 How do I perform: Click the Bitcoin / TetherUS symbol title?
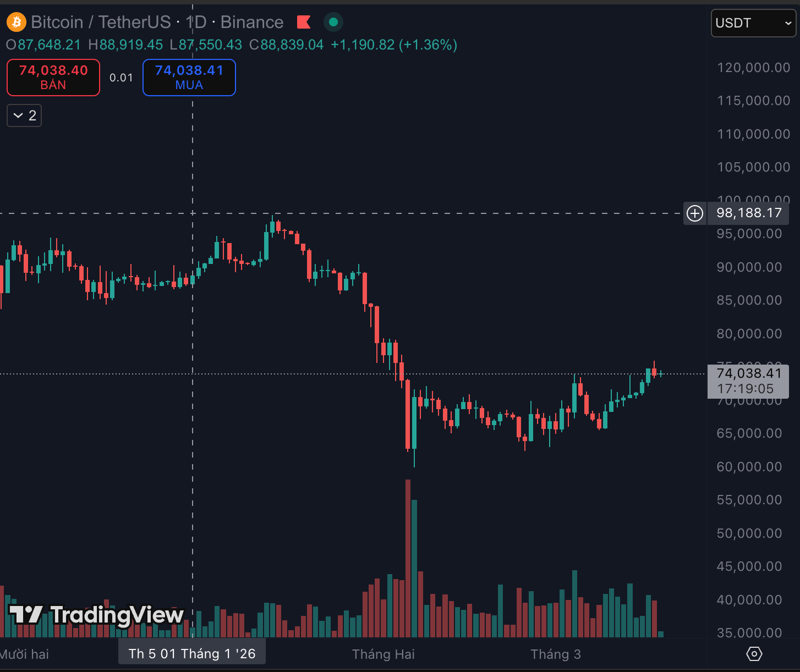(x=101, y=22)
